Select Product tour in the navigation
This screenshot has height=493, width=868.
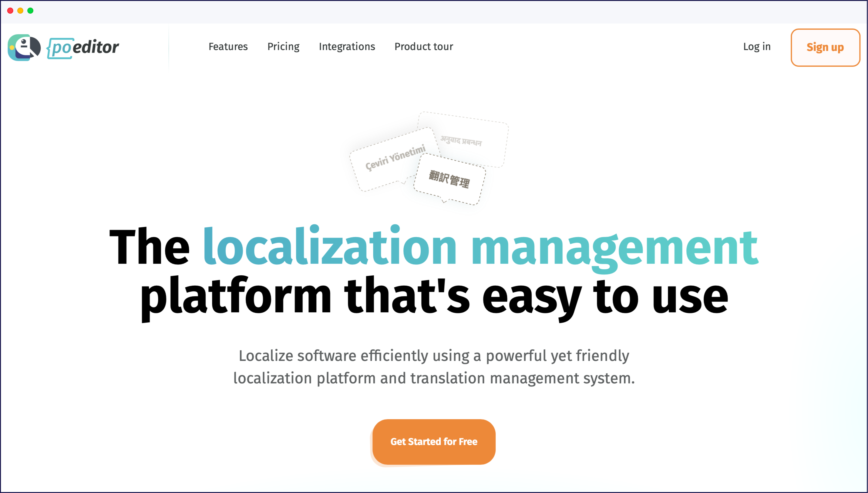click(423, 46)
